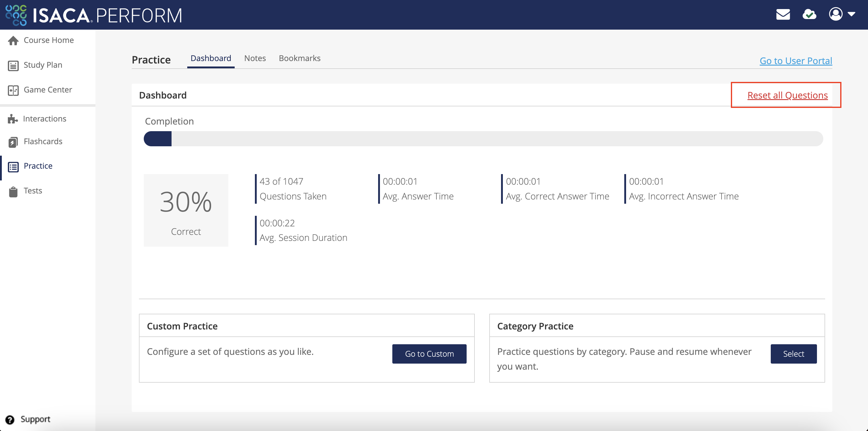Click the Course Home house icon

click(x=13, y=41)
